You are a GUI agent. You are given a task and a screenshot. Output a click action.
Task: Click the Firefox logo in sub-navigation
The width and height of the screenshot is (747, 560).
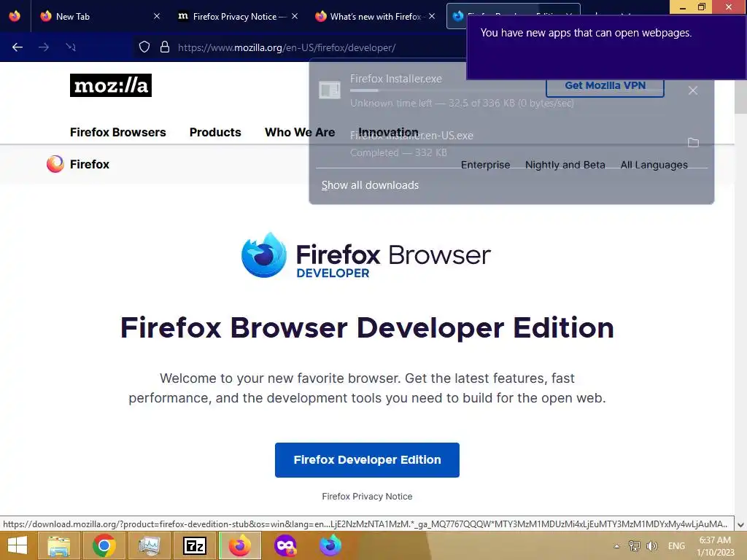point(55,164)
